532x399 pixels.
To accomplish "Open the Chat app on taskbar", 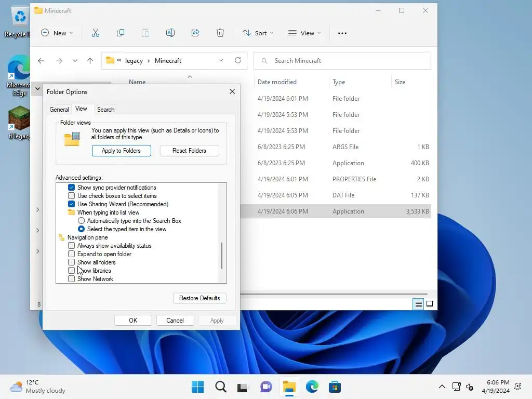I will pyautogui.click(x=266, y=387).
